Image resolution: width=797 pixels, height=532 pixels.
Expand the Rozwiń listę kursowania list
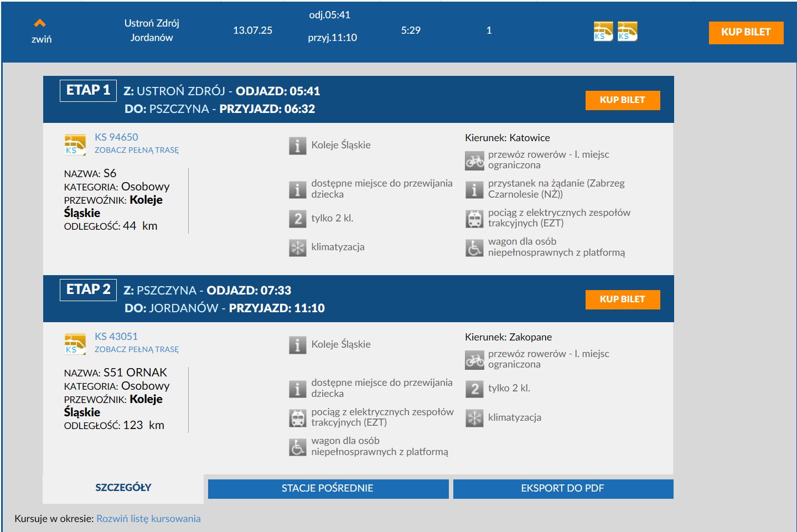point(148,519)
